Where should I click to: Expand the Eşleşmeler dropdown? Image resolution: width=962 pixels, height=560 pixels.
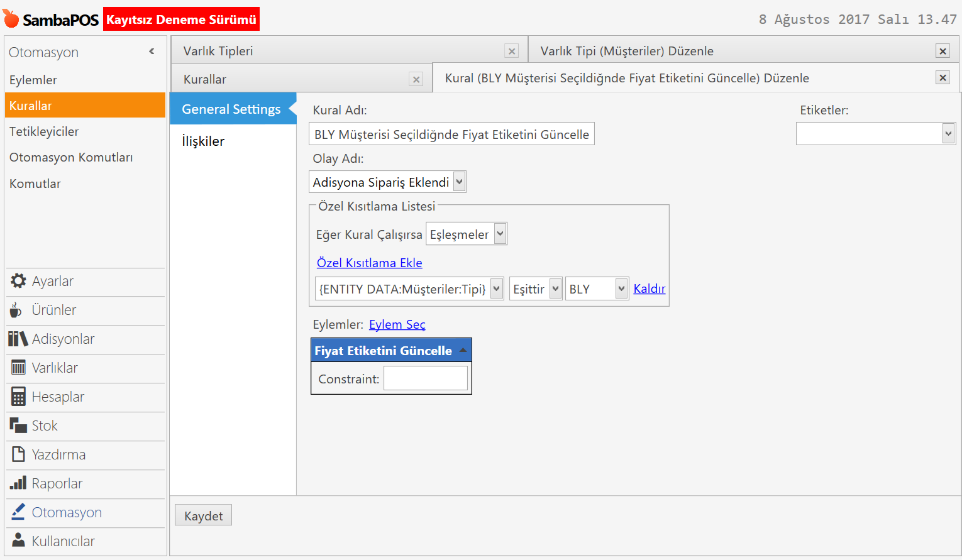point(500,234)
